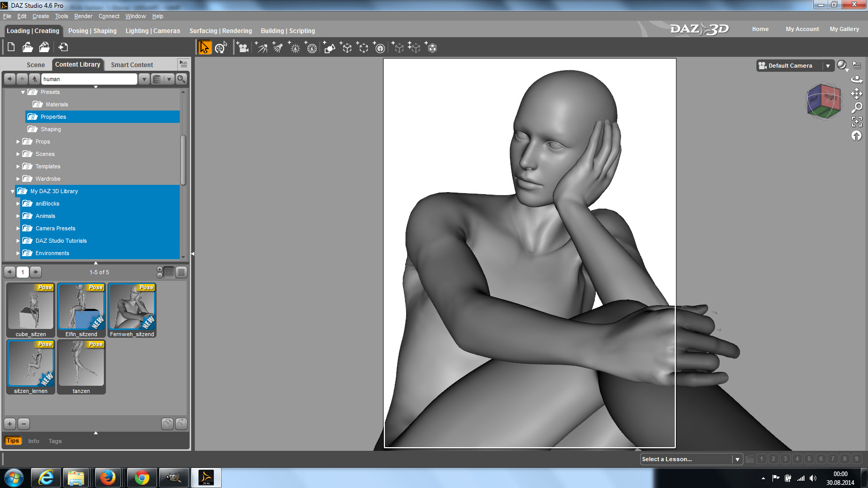This screenshot has width=868, height=488.
Task: Click the reset camera view arrow icon
Action: click(857, 135)
